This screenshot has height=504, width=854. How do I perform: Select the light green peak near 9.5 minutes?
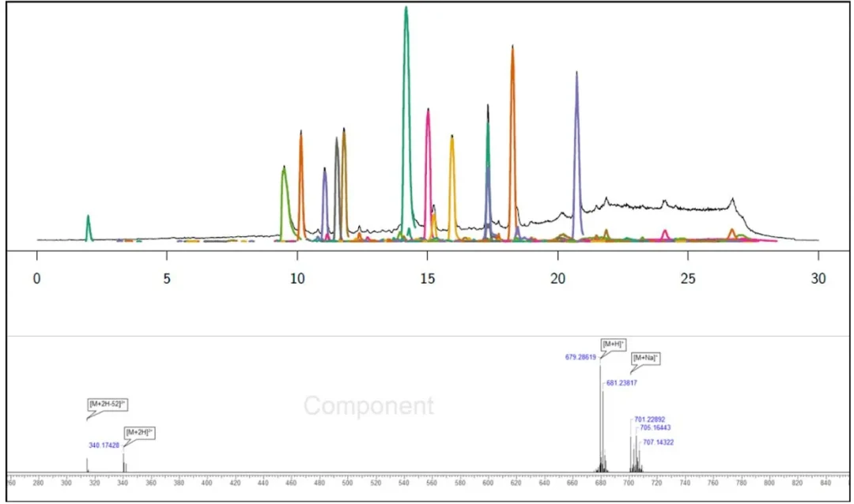point(285,202)
